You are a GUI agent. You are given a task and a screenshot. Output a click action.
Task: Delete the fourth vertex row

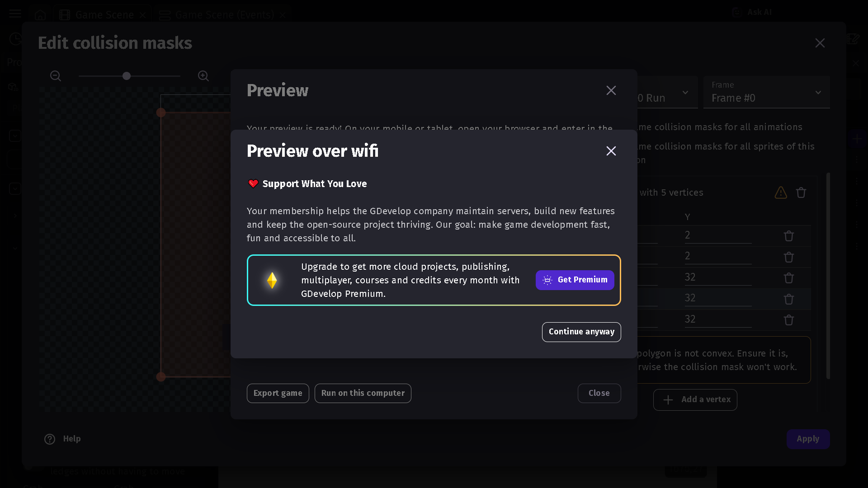coord(789,299)
